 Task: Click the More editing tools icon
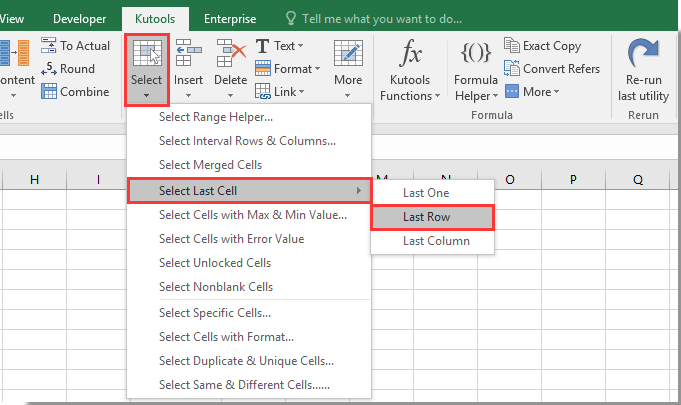pyautogui.click(x=348, y=53)
